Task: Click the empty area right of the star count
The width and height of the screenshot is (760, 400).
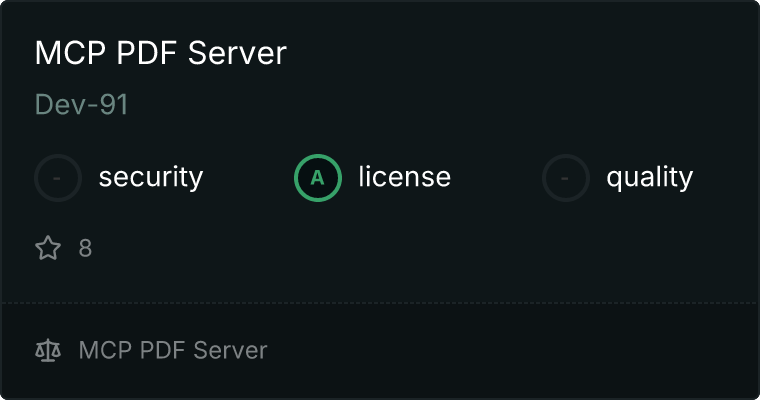Action: click(x=400, y=248)
